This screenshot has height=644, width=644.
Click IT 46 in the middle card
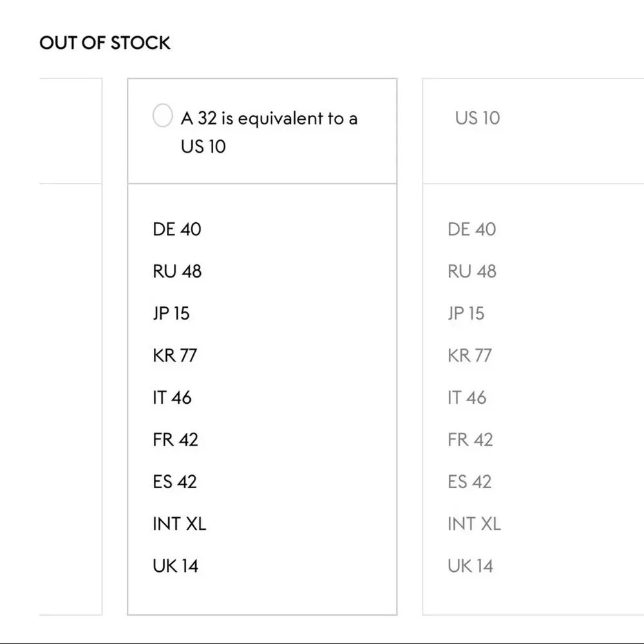(x=172, y=397)
